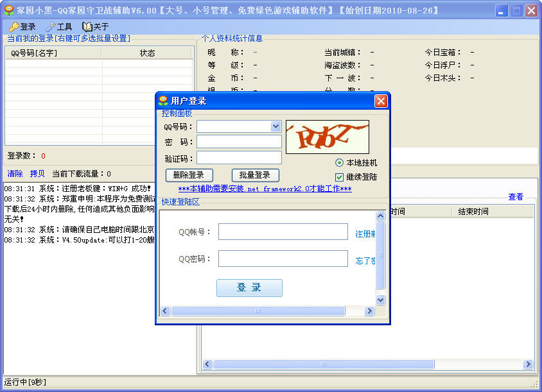Click the 密码 input field

point(239,142)
